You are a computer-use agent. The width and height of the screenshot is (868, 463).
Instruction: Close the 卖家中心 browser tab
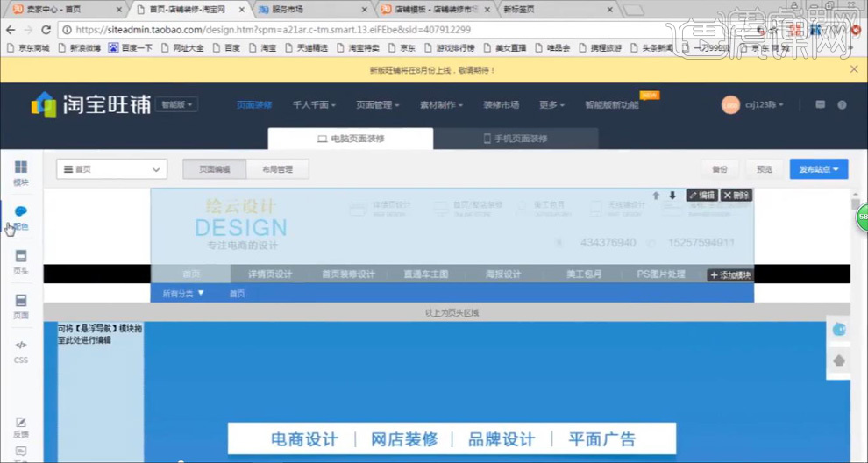pyautogui.click(x=119, y=10)
